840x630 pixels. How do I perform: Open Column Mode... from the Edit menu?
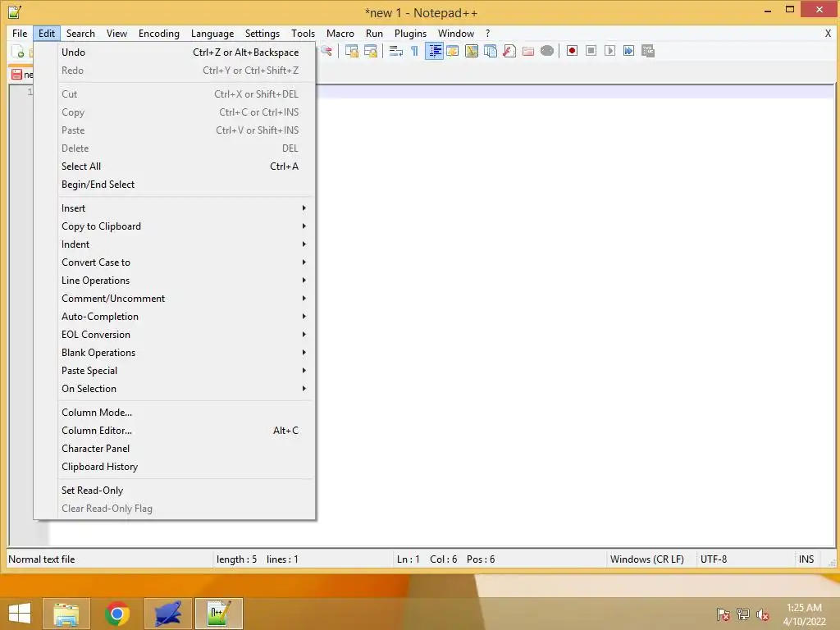pos(185,413)
